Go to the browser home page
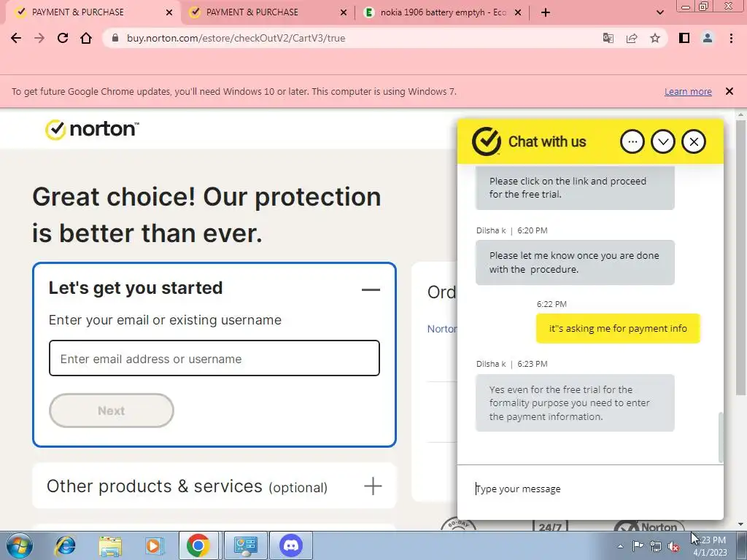This screenshot has height=560, width=747. (86, 38)
